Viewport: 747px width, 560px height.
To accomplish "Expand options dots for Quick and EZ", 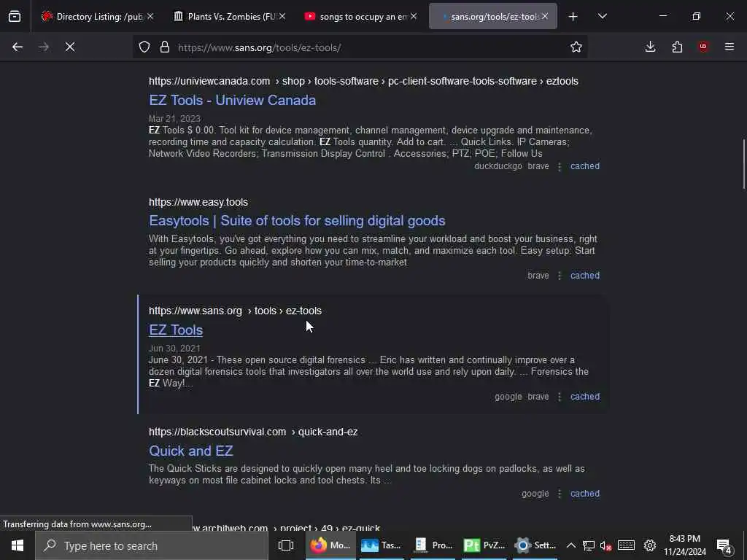I will pos(560,494).
